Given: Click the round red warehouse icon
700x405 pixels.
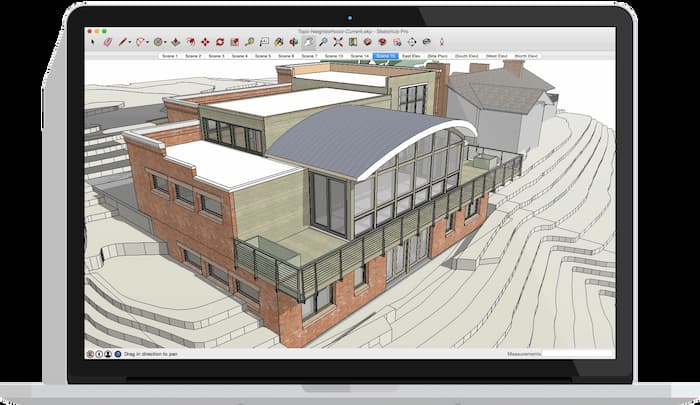Looking at the screenshot, I should click(367, 42).
